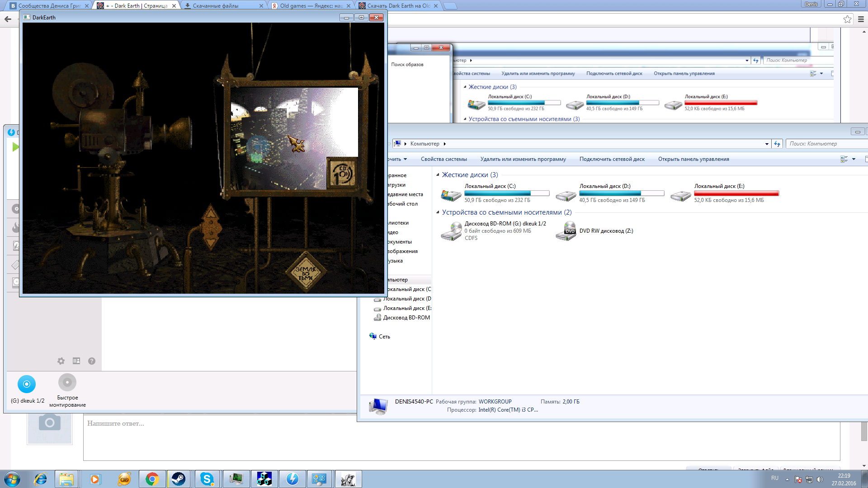Switch to Скачать Dark Earth на Old tab
The width and height of the screenshot is (868, 488).
pyautogui.click(x=398, y=5)
